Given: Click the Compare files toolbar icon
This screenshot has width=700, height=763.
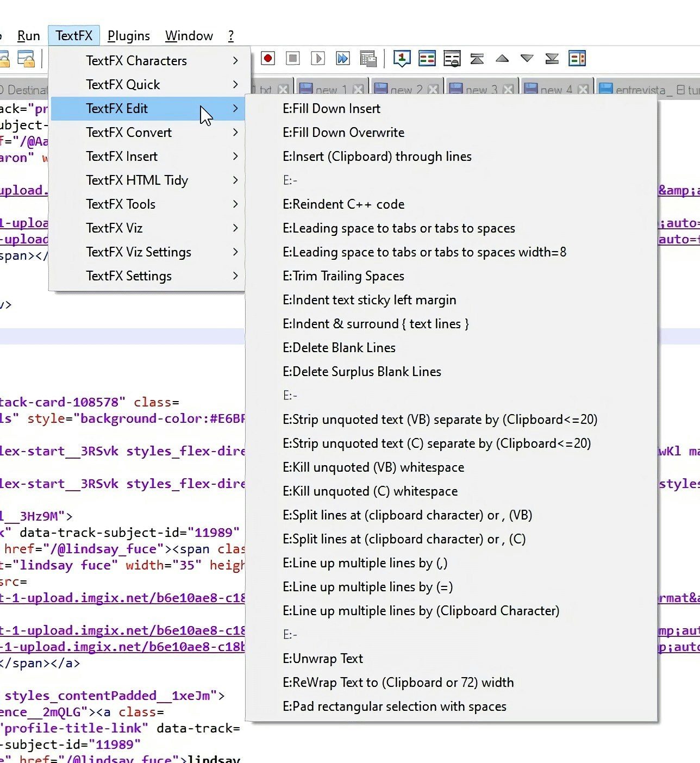Looking at the screenshot, I should (427, 58).
